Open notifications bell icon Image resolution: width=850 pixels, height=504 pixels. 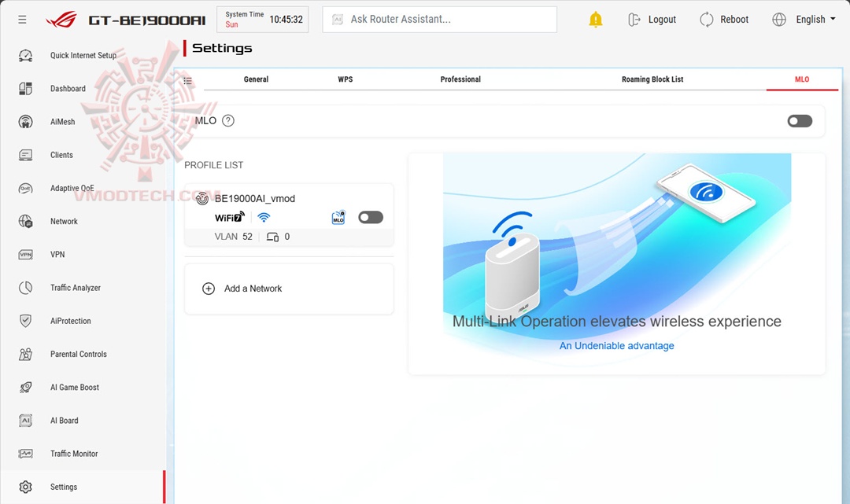coord(595,20)
